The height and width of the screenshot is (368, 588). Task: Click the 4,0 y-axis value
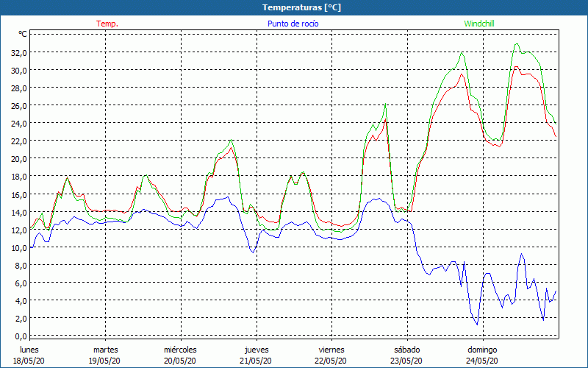click(x=21, y=300)
